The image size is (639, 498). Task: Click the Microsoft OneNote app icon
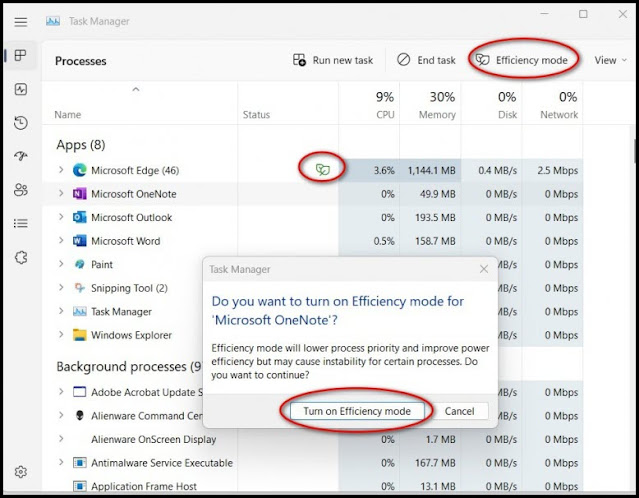(x=79, y=194)
